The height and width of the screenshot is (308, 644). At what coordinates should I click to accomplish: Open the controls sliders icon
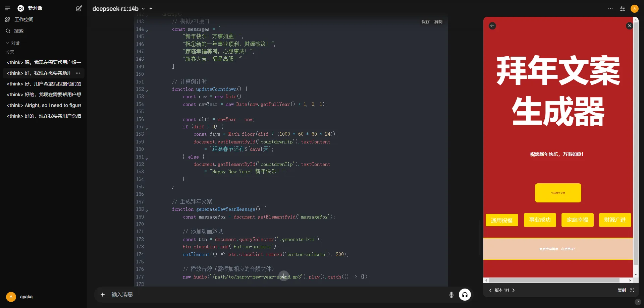[623, 9]
